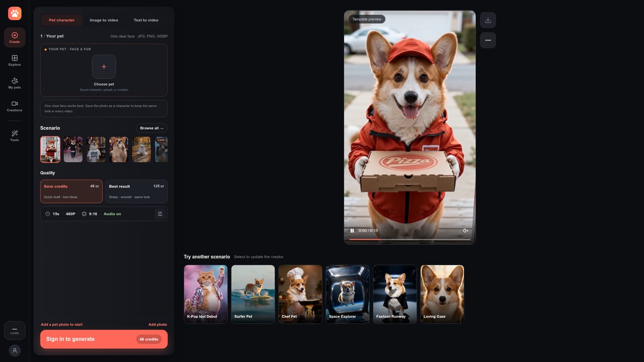Click the paw logo icon

coord(15,14)
